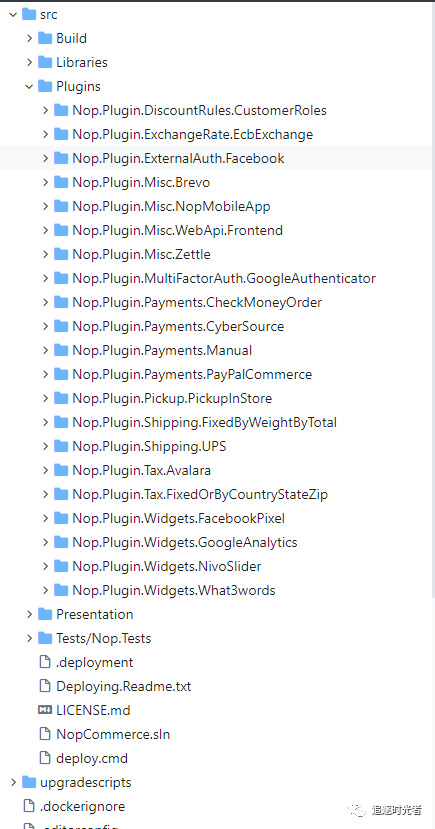Click the Build folder icon
The width and height of the screenshot is (435, 829).
(45, 38)
